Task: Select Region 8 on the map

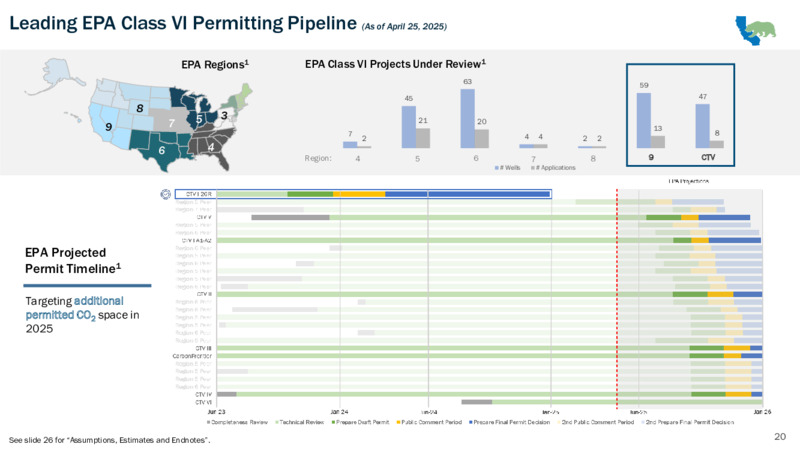Action: click(x=139, y=107)
